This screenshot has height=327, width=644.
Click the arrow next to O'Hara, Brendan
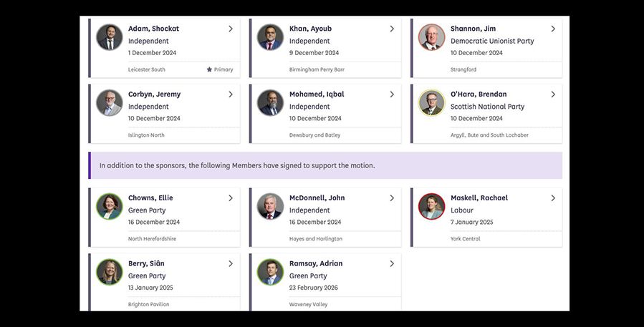553,94
